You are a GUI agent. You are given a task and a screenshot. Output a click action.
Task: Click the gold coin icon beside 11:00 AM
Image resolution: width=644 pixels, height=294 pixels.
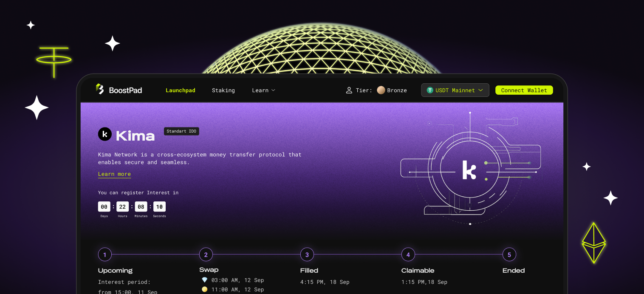(x=204, y=289)
